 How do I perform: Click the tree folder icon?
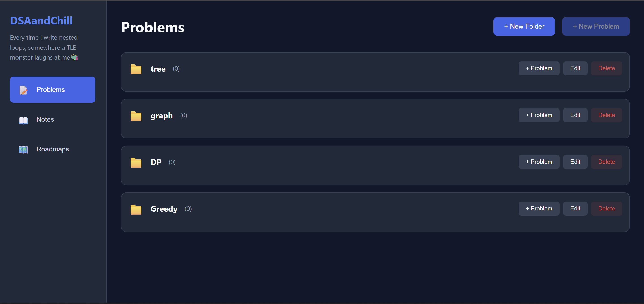pyautogui.click(x=136, y=69)
